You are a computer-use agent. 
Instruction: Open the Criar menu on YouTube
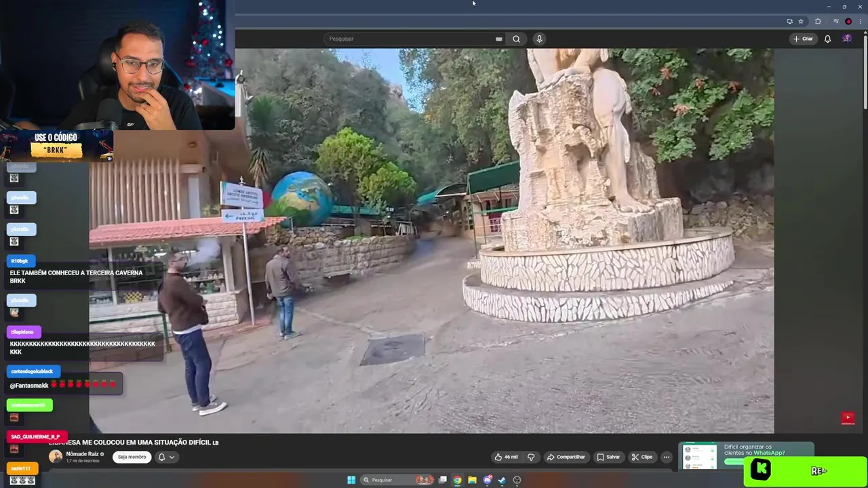click(803, 39)
